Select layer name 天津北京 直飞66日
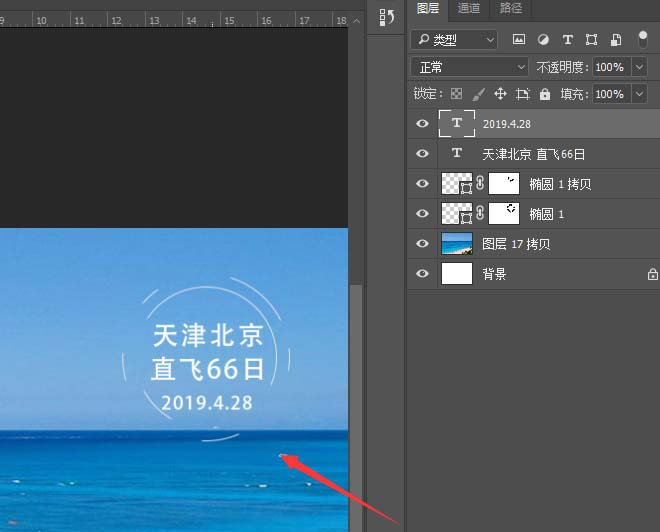Image resolution: width=660 pixels, height=532 pixels. pyautogui.click(x=533, y=154)
